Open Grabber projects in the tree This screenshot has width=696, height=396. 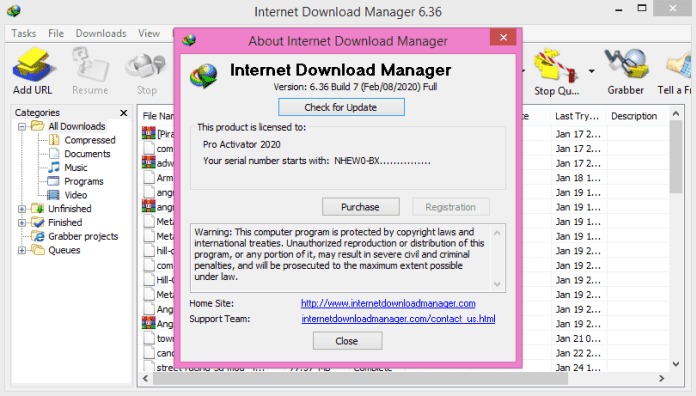[83, 236]
